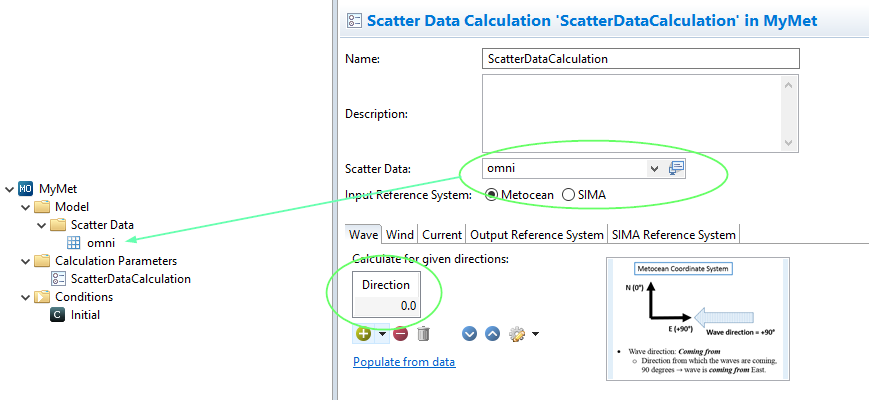Image resolution: width=869 pixels, height=400 pixels.
Task: Move direction row up with blue arrow
Action: pyautogui.click(x=492, y=334)
